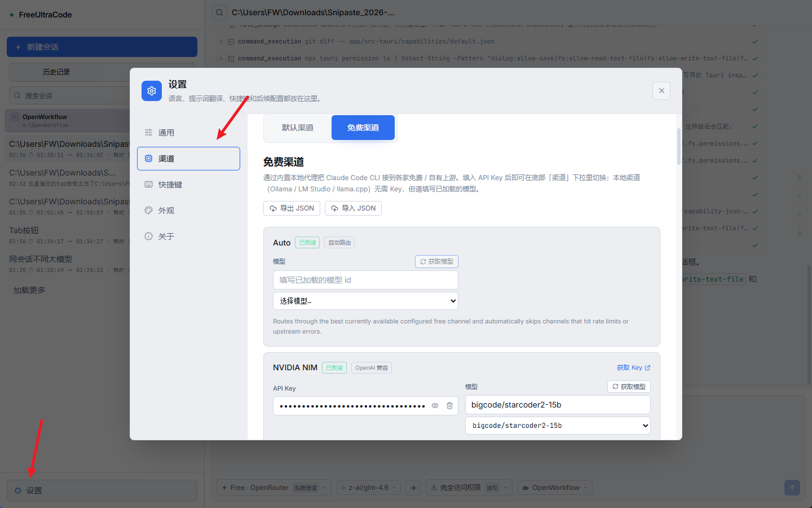812x508 pixels.
Task: Select the 渠道 settings section
Action: 188,159
